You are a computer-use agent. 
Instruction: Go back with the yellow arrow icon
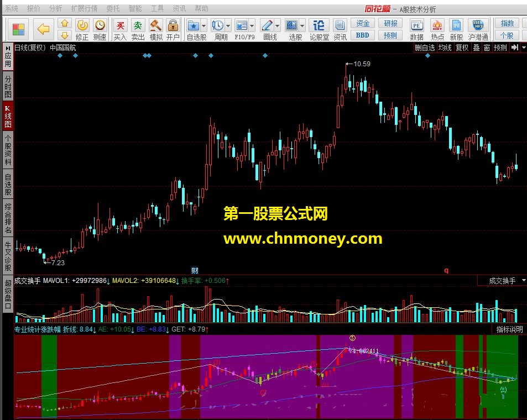[x=43, y=29]
